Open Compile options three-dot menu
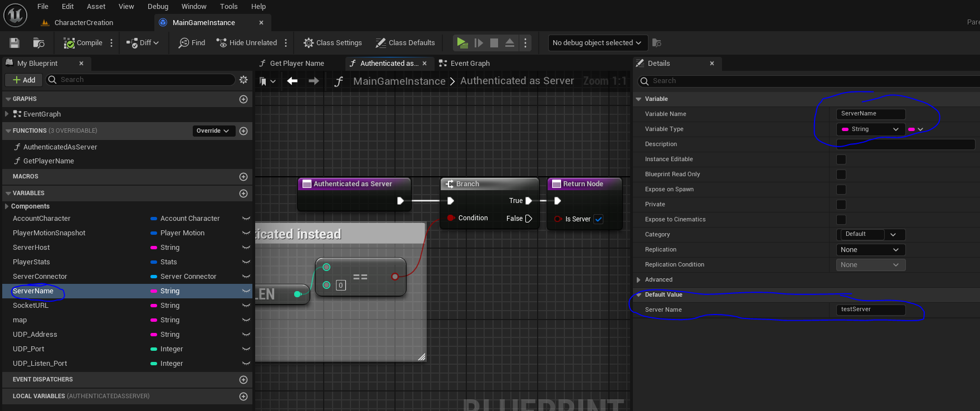Viewport: 980px width, 411px height. pos(111,43)
